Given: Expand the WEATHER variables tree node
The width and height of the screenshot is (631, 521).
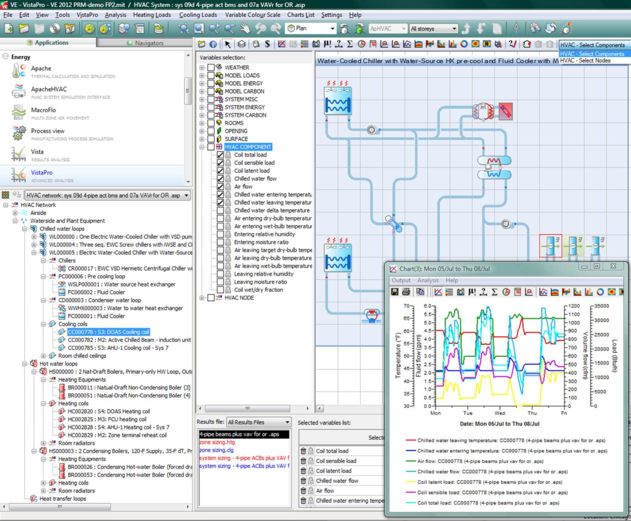Looking at the screenshot, I should [203, 68].
